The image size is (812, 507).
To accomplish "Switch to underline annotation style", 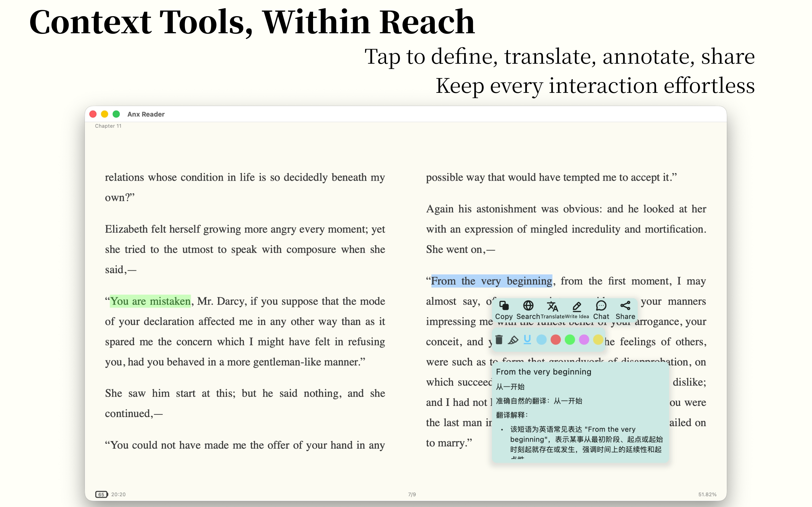I will [x=527, y=340].
